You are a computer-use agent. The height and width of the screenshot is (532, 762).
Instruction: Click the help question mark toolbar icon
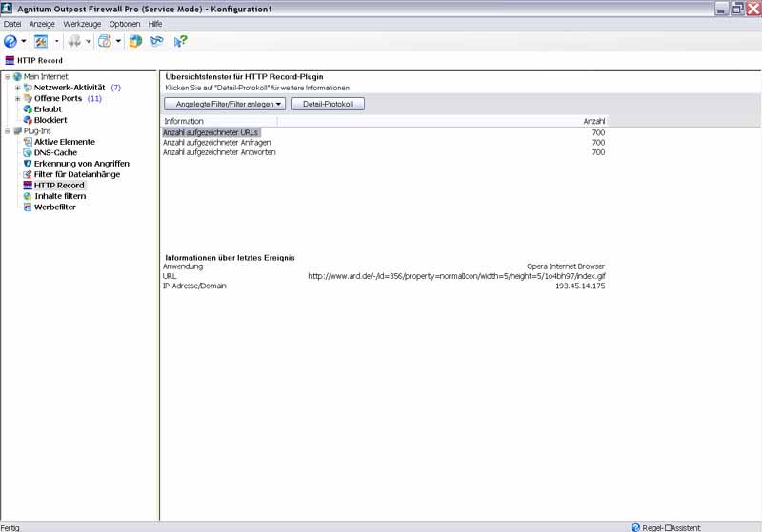pyautogui.click(x=10, y=41)
